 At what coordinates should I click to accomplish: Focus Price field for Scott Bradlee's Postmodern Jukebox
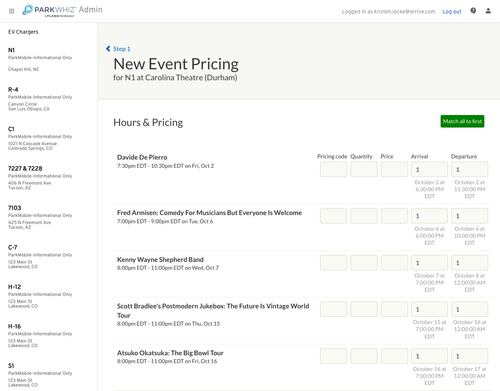pos(394,309)
